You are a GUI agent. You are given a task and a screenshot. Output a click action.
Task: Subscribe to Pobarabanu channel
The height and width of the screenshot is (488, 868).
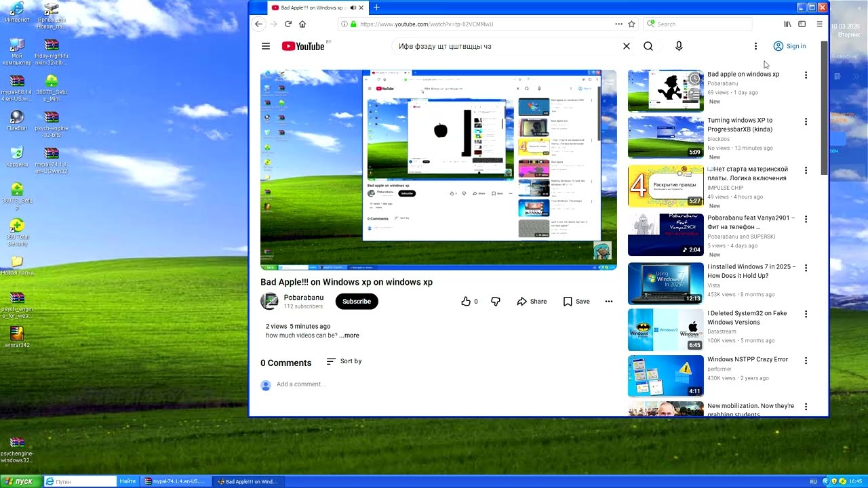(357, 302)
